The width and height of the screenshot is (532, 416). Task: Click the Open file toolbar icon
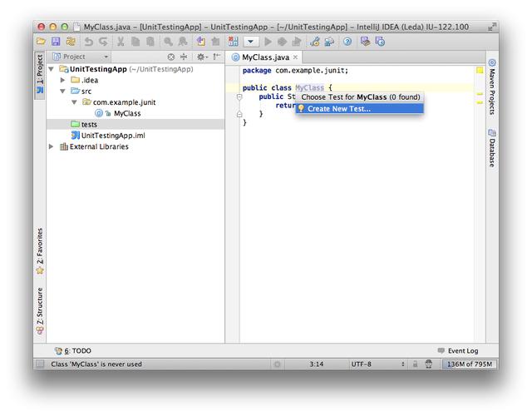tap(41, 42)
